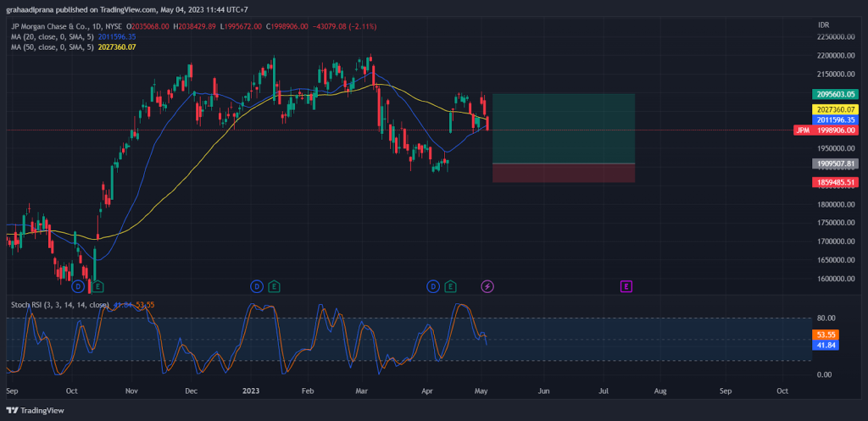Viewport: 868px width, 421px height.
Task: Click the yellow 2027360.07 MA price label
Action: [x=835, y=109]
